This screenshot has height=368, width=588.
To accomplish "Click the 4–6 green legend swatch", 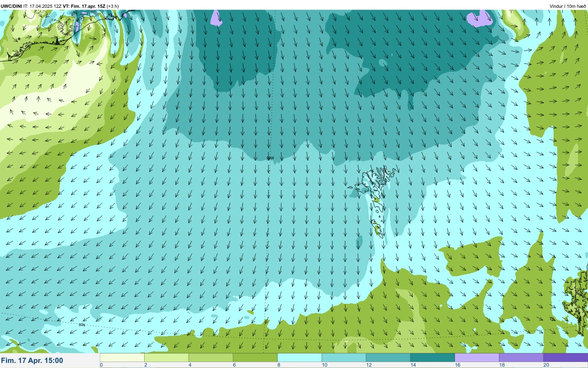I will point(211,357).
